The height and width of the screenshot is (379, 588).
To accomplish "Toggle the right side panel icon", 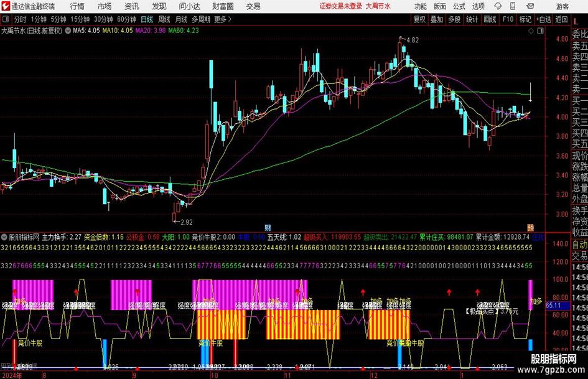I will point(540,31).
